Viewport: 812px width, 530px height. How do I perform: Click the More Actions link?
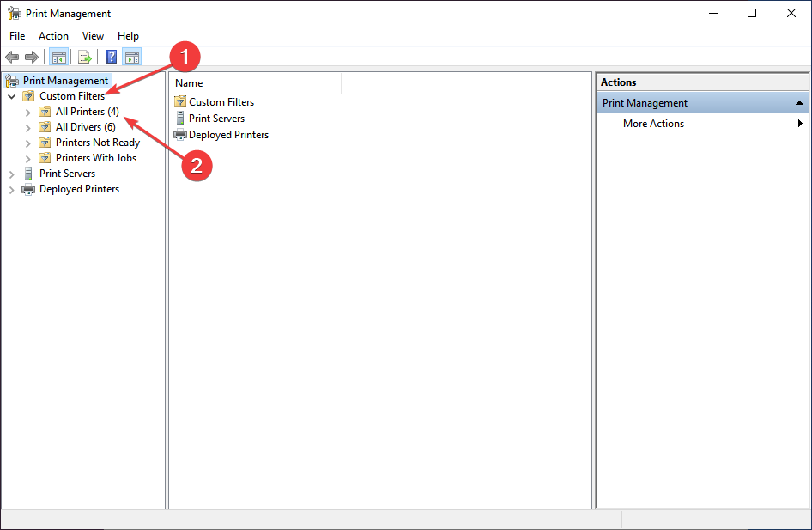click(653, 124)
